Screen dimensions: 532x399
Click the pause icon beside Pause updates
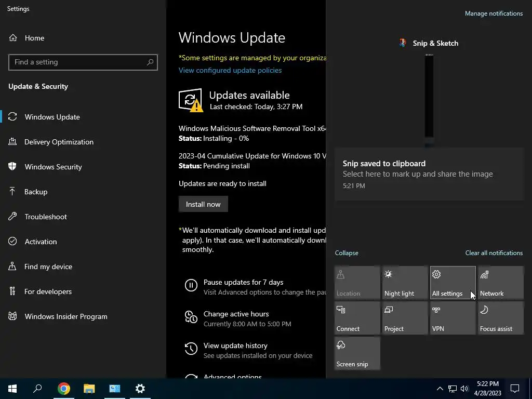pos(191,285)
